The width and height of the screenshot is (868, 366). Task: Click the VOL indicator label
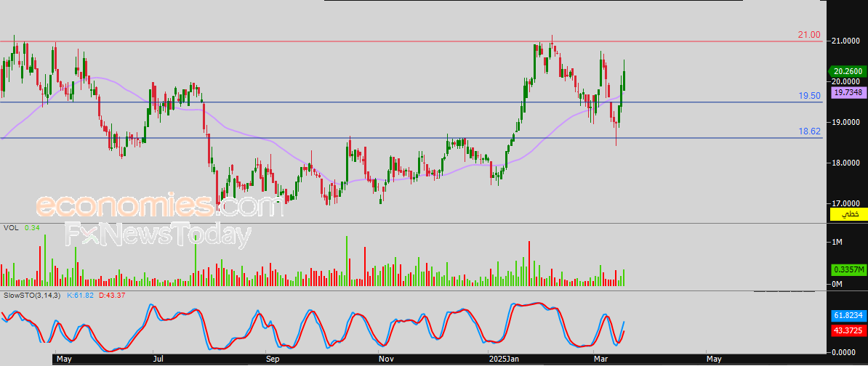click(10, 227)
